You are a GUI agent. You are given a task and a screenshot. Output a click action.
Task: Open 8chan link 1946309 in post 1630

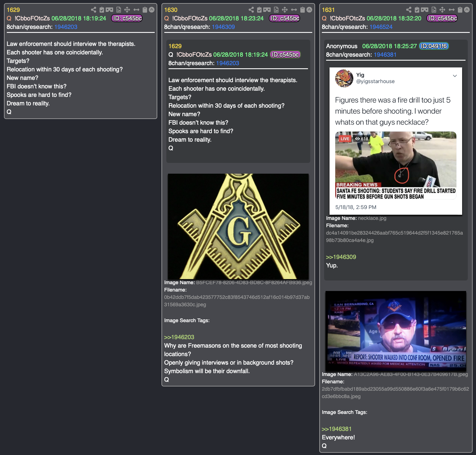click(223, 27)
